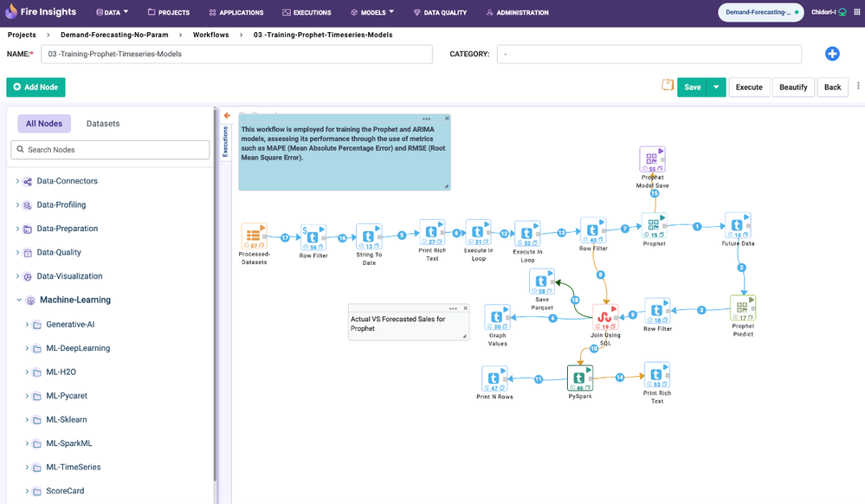Image resolution: width=865 pixels, height=504 pixels.
Task: Select the Save Parquet node
Action: point(542,281)
